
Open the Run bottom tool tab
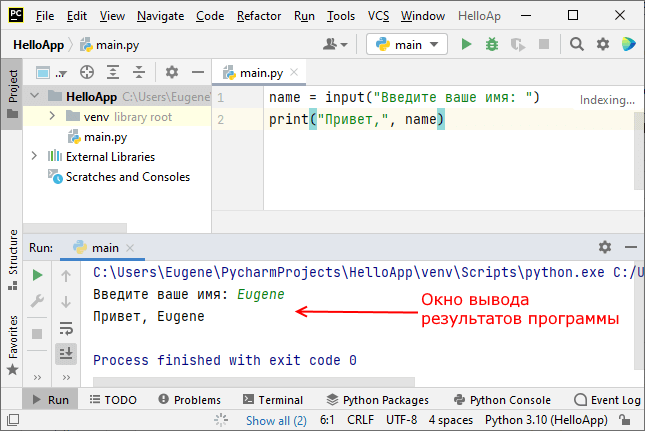(50, 400)
